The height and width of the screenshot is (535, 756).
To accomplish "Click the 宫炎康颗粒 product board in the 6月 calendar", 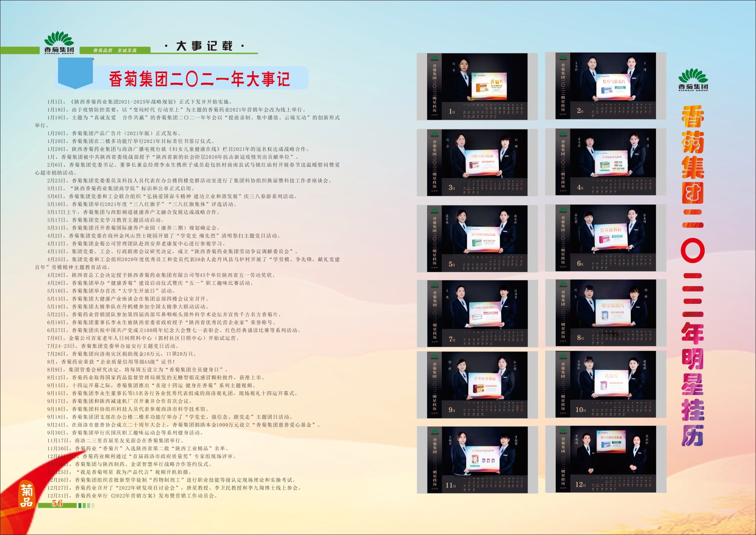I will pyautogui.click(x=611, y=237).
